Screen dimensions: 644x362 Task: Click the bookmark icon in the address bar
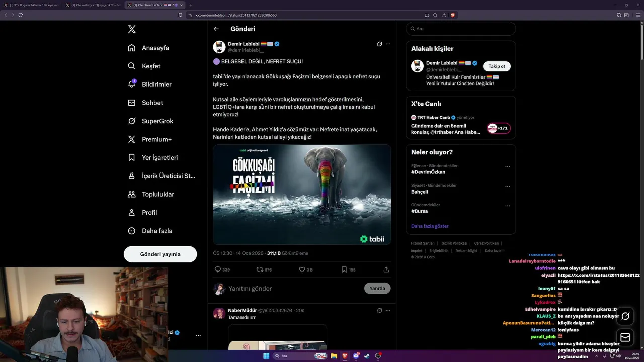coord(180,15)
